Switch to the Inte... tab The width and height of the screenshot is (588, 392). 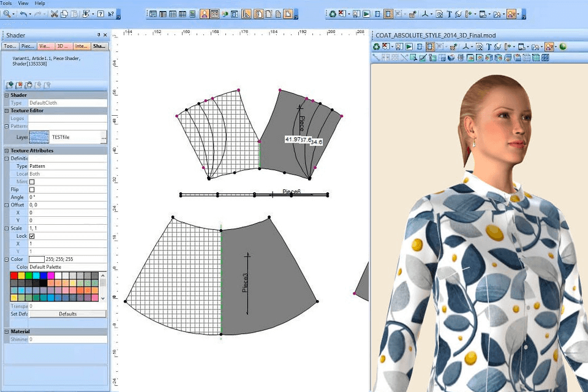click(81, 46)
